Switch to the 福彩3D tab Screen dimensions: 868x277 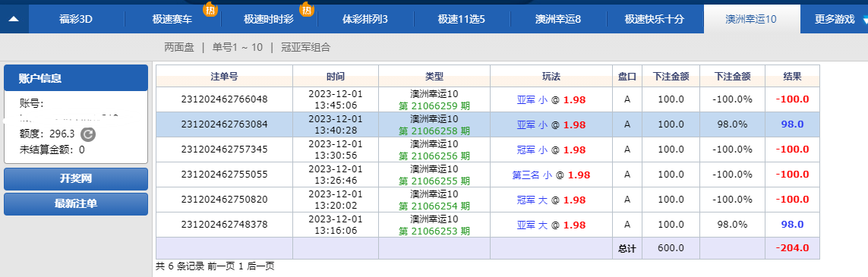76,19
